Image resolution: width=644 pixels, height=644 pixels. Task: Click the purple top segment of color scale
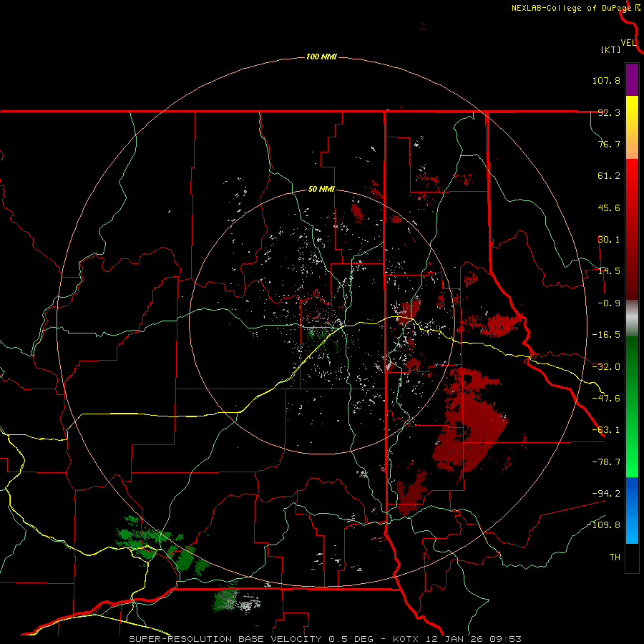click(632, 79)
